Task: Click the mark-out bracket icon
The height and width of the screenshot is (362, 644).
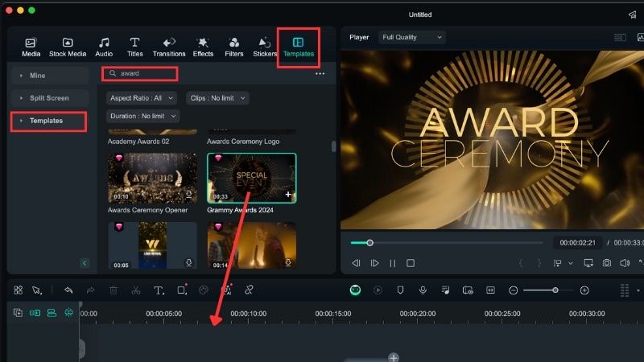Action: tap(539, 263)
